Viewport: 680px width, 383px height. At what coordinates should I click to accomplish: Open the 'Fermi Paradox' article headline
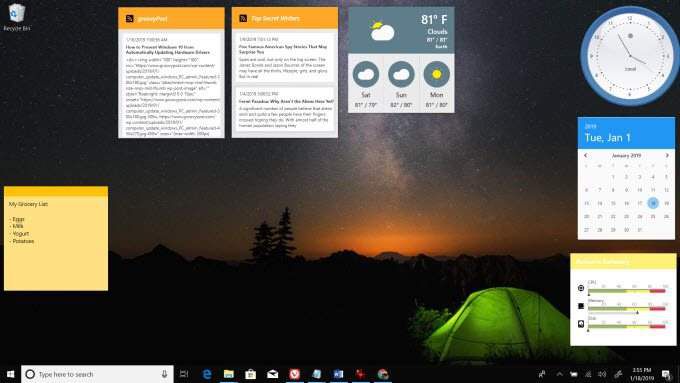(x=286, y=101)
